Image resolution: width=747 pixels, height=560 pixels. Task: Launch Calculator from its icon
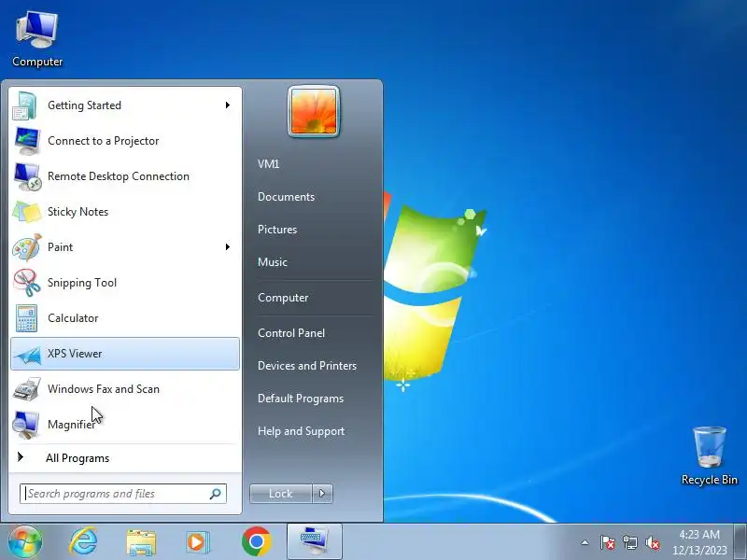coord(27,318)
